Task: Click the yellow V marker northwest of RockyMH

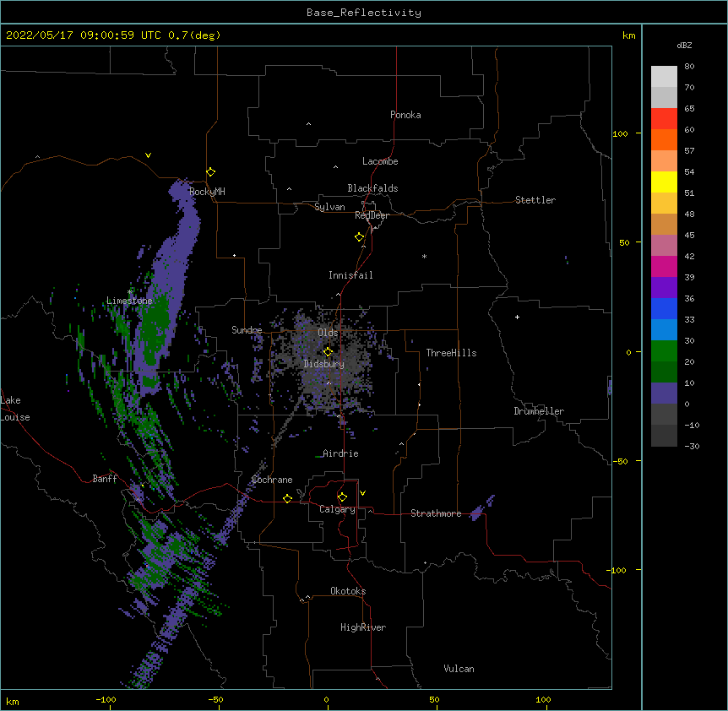Action: tap(148, 155)
